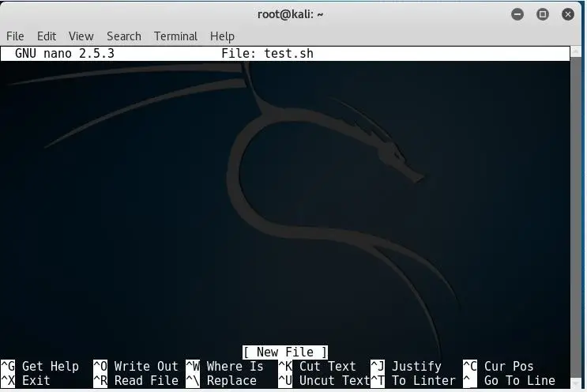Viewport: 587px width, 392px height.
Task: Click the terminal vertical scrollbar
Action: click(x=576, y=217)
